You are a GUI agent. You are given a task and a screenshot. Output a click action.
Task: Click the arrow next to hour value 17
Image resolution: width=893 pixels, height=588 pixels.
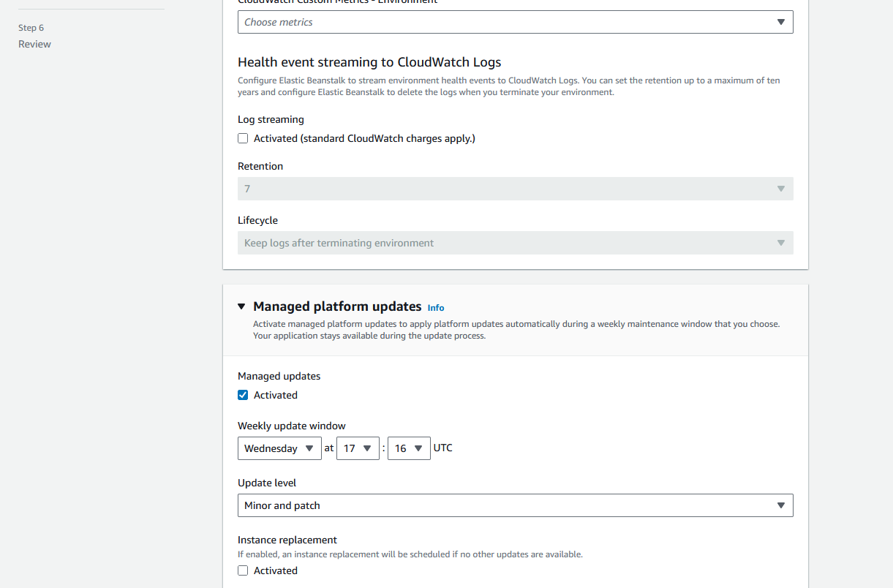click(x=368, y=448)
